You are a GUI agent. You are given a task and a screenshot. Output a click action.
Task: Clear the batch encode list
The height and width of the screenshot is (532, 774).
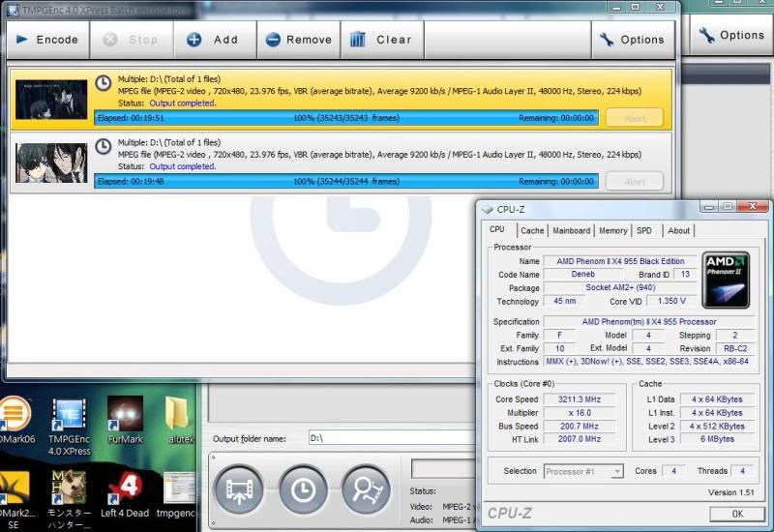pos(382,40)
